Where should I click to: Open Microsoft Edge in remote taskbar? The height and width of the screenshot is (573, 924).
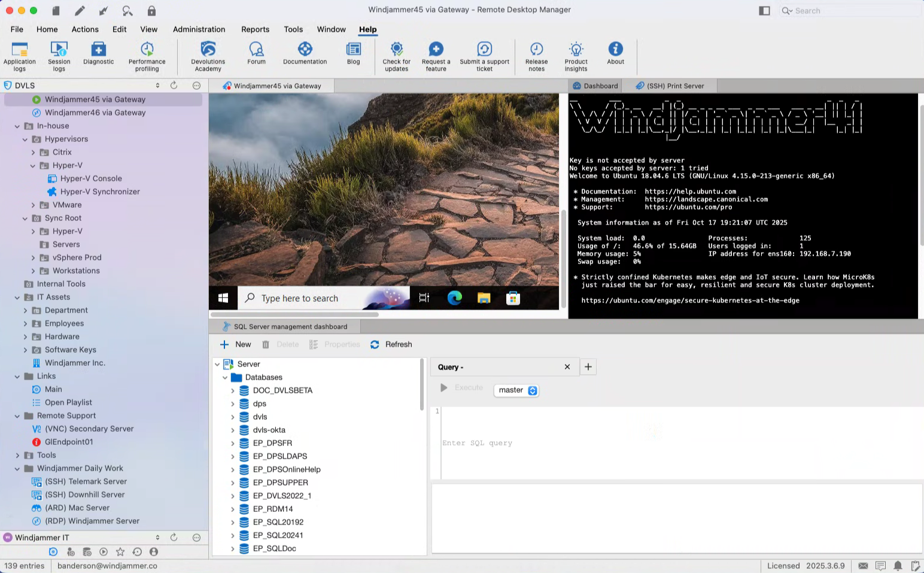[454, 298]
